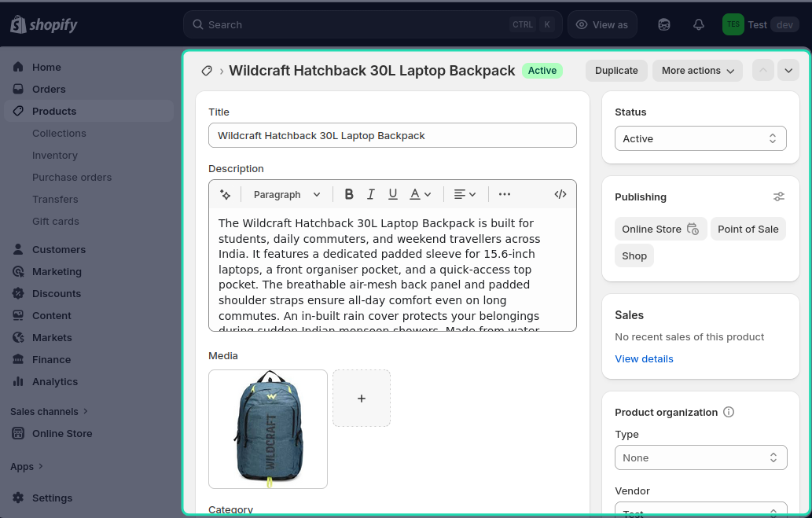The height and width of the screenshot is (518, 812).
Task: Open Inventory under Products
Action: coord(55,156)
